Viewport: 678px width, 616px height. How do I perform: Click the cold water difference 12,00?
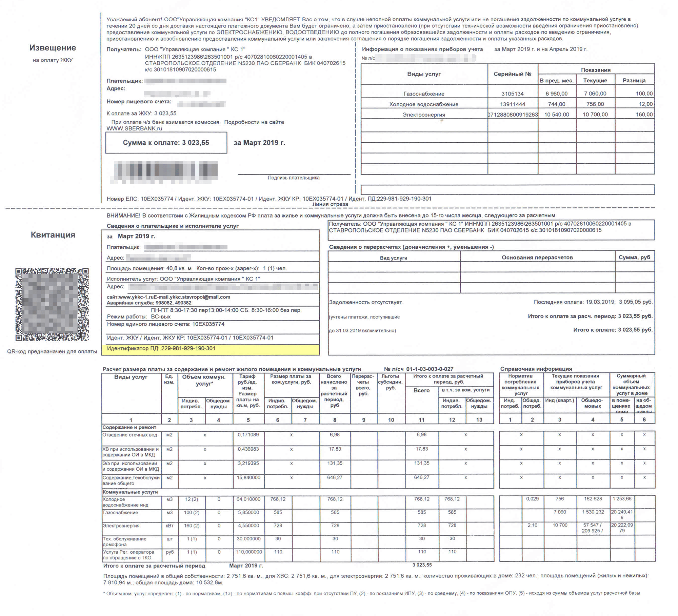[646, 104]
